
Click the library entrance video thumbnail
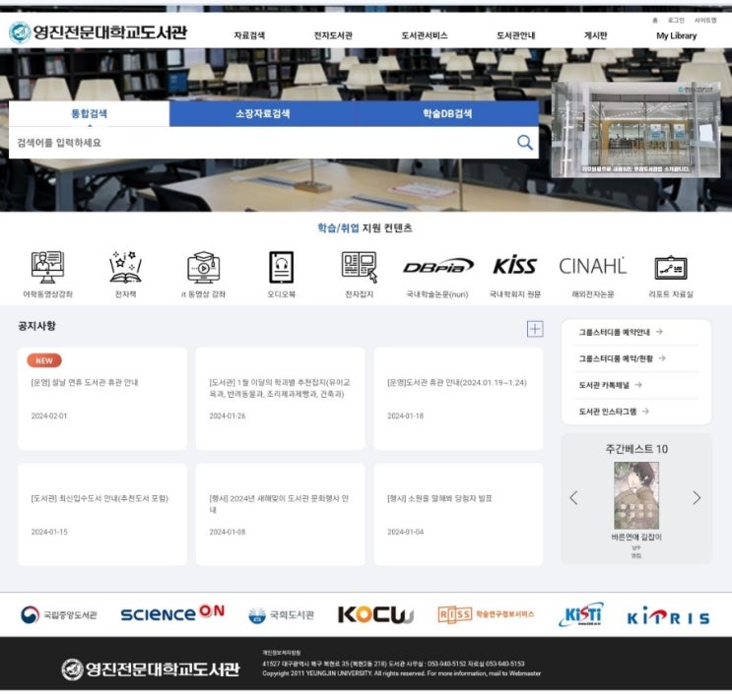[635, 130]
